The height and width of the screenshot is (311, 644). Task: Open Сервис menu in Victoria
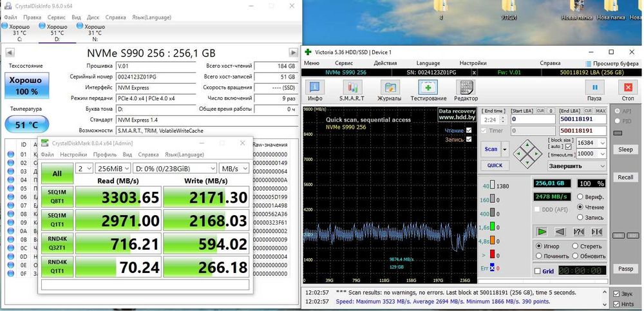coord(344,63)
